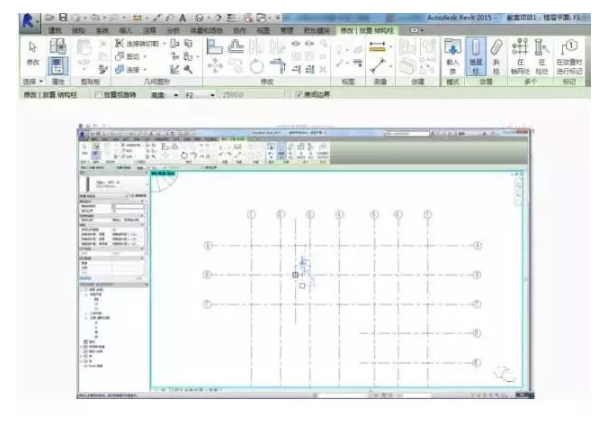Switch to the Structure (结构) ribbon tab

pyautogui.click(x=78, y=30)
